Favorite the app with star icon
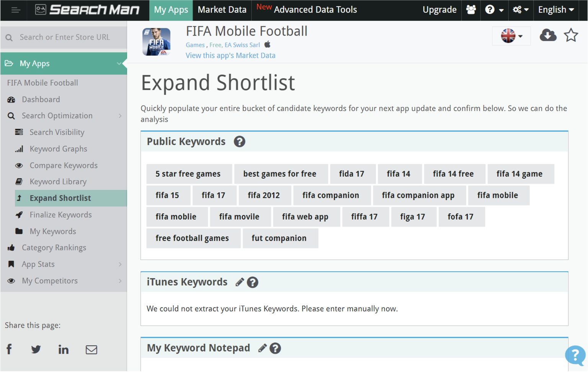 point(571,35)
